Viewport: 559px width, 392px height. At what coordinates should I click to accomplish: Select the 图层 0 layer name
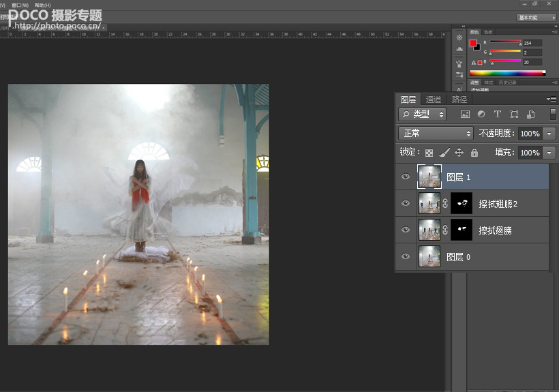click(x=459, y=256)
